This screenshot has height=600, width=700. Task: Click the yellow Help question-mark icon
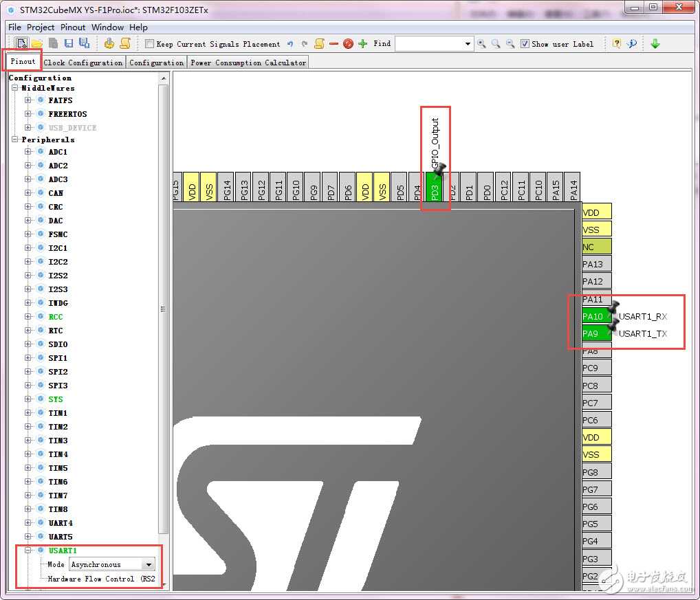pyautogui.click(x=617, y=44)
